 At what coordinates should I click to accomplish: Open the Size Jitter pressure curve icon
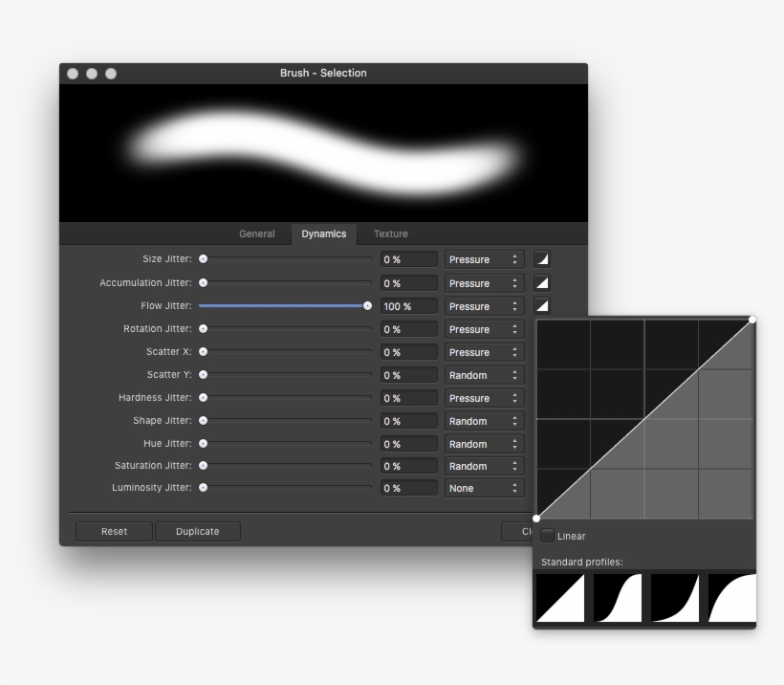click(x=542, y=259)
